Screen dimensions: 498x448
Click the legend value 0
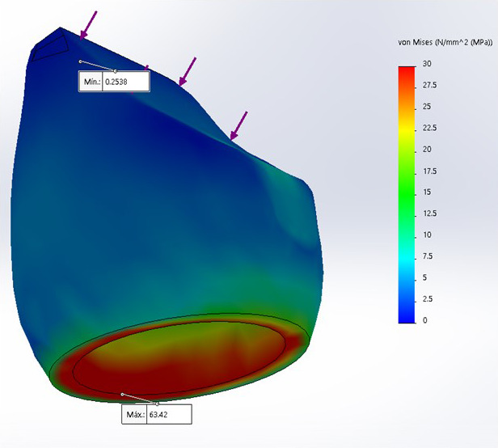point(425,320)
